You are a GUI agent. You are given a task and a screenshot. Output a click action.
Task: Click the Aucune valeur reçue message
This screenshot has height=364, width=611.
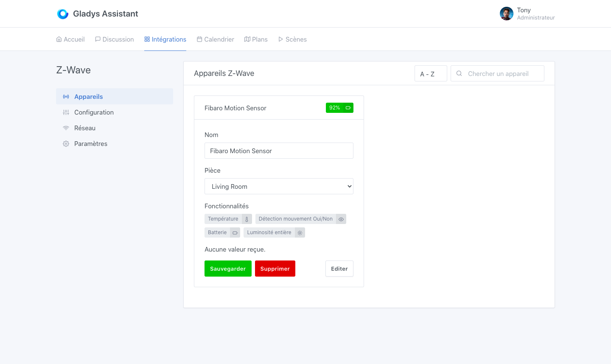[x=235, y=249]
